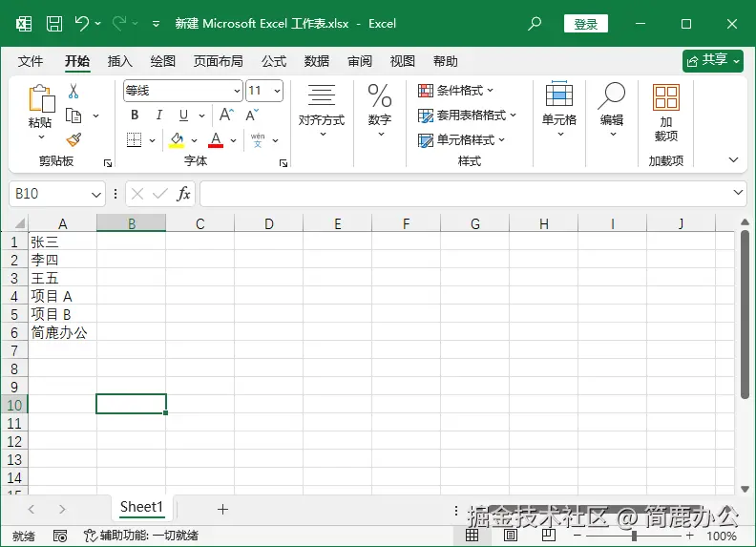Add a new sheet with plus button

tap(222, 510)
